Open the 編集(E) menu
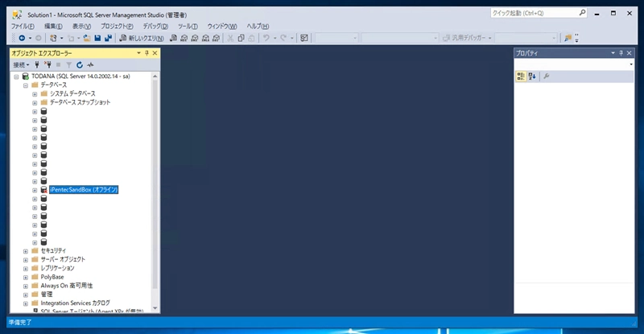 [53, 27]
